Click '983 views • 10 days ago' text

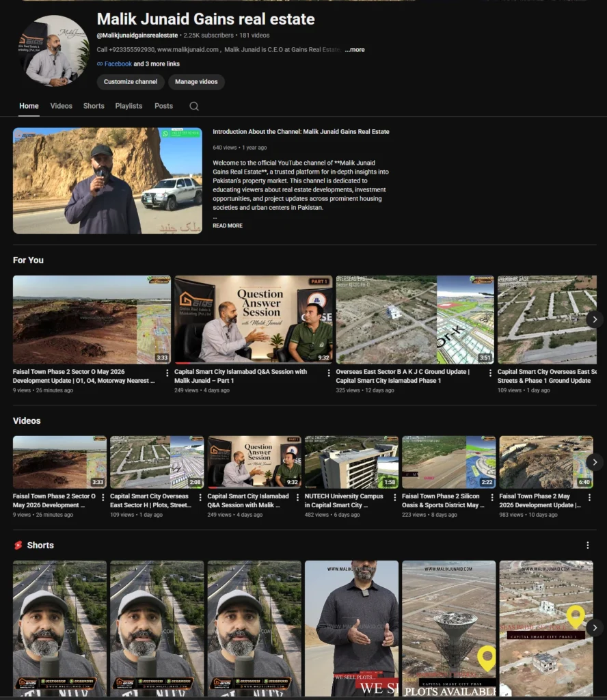point(528,515)
